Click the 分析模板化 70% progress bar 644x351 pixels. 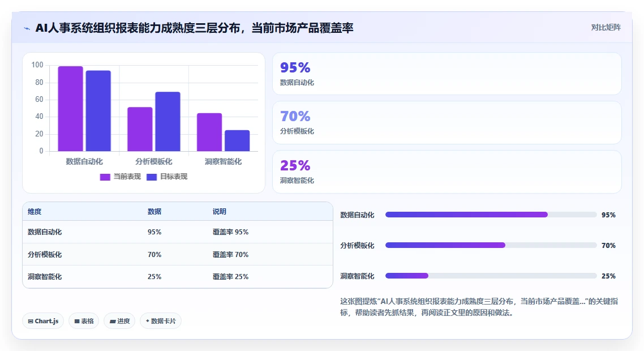point(491,245)
